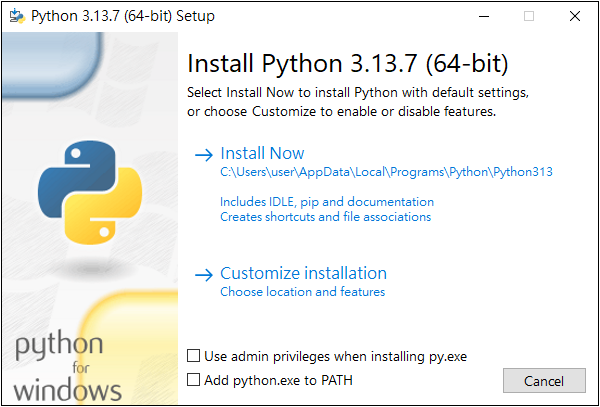Click the default install path under Install Now

pyautogui.click(x=386, y=172)
